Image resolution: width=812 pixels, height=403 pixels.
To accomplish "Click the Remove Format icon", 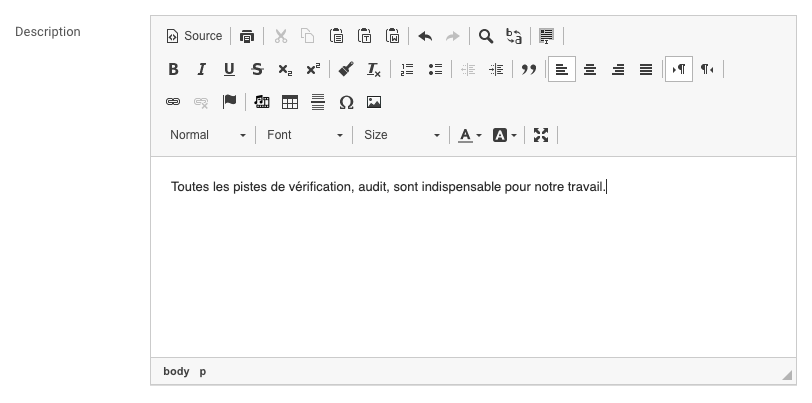I will (374, 69).
